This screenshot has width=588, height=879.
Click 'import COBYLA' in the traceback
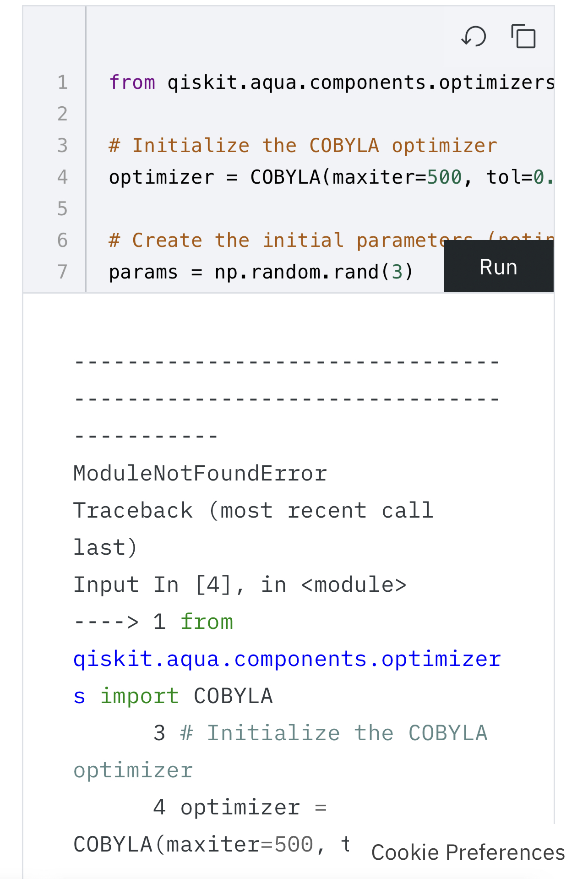click(x=186, y=696)
